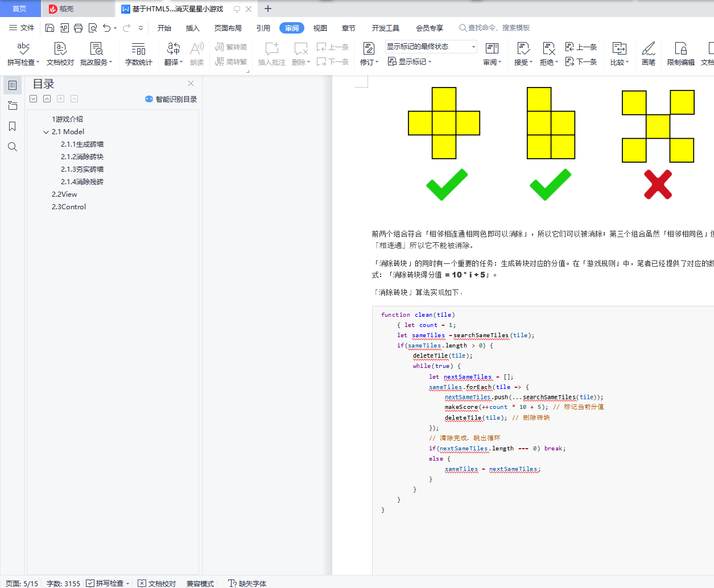Click 文档校对 in the status bar
Screen dimensions: 714x588
pos(157,583)
